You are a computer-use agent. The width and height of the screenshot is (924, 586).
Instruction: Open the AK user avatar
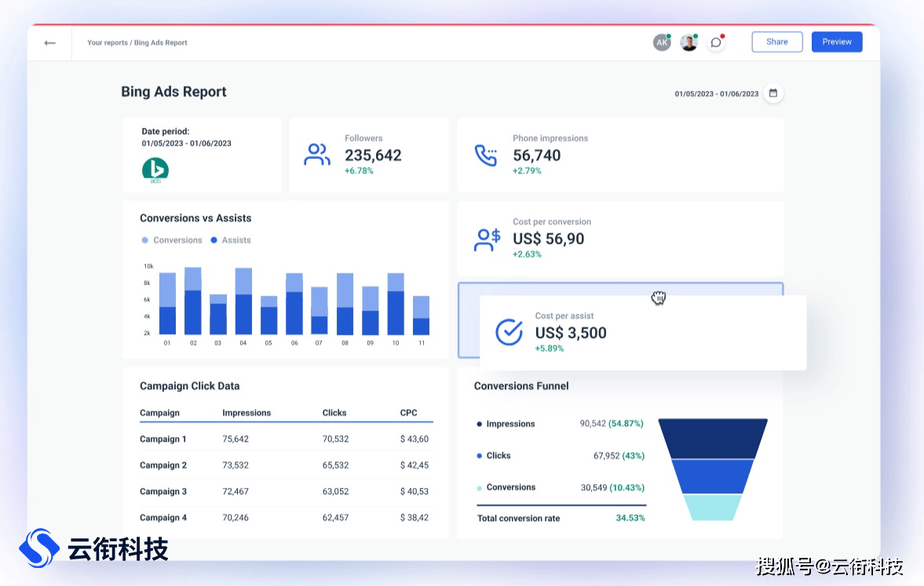[x=662, y=42]
